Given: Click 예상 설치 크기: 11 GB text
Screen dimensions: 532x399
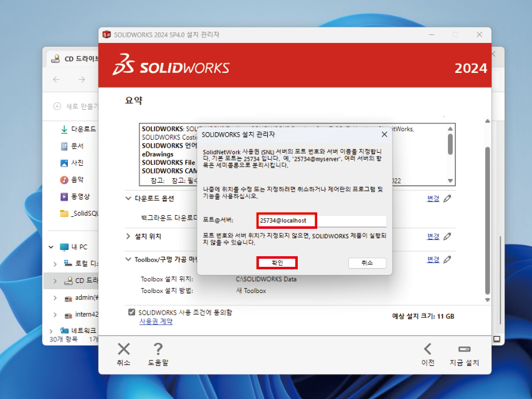Looking at the screenshot, I should (423, 316).
